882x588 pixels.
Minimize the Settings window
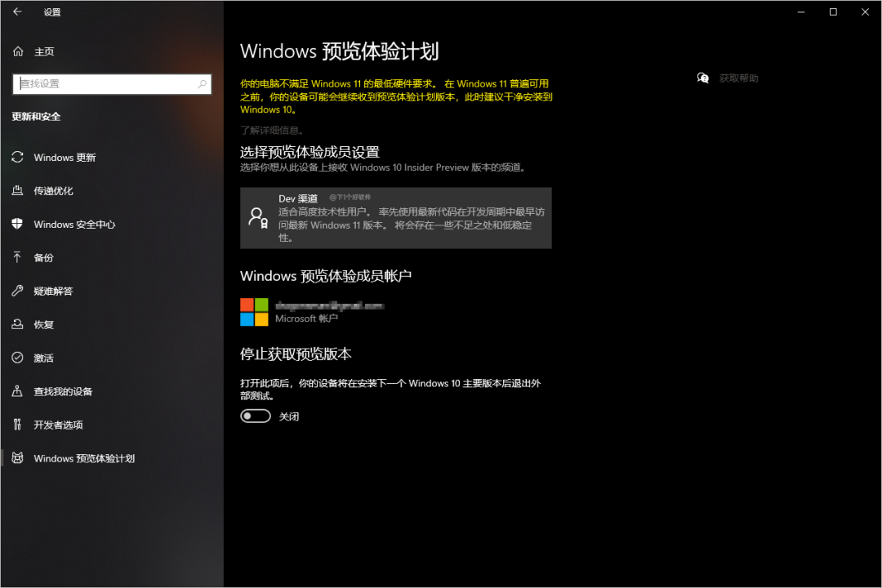(801, 11)
